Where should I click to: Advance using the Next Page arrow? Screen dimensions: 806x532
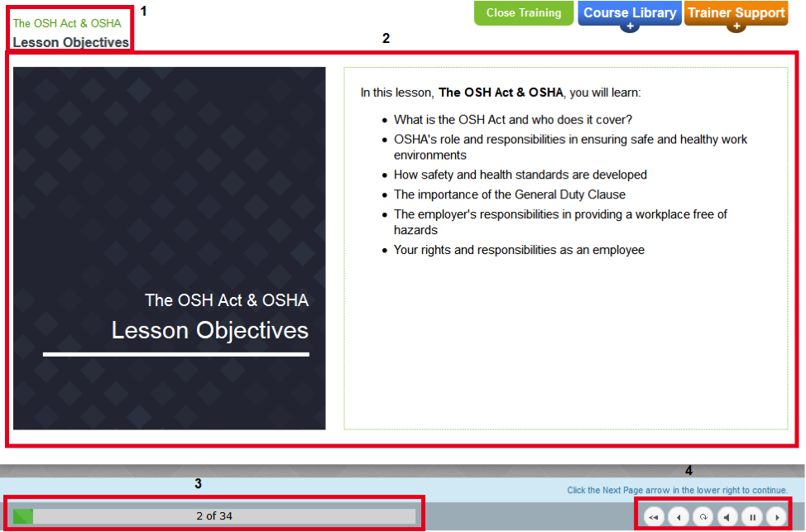tap(776, 517)
